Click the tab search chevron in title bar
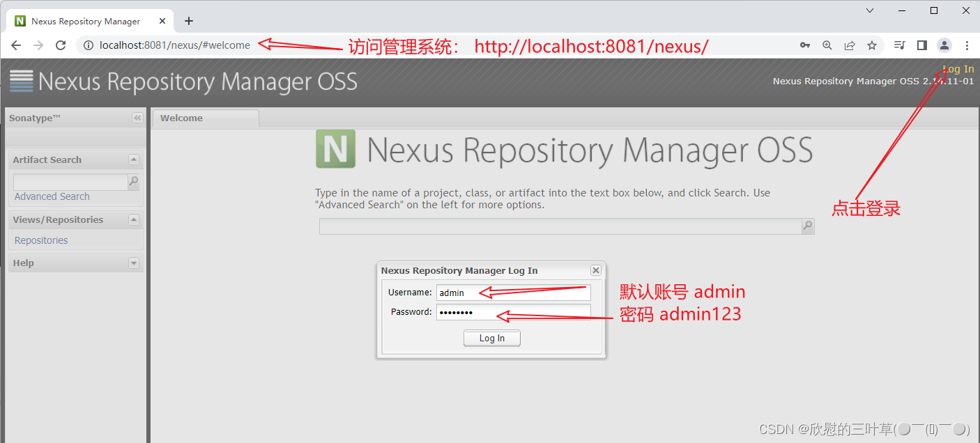The image size is (980, 443). (x=870, y=10)
